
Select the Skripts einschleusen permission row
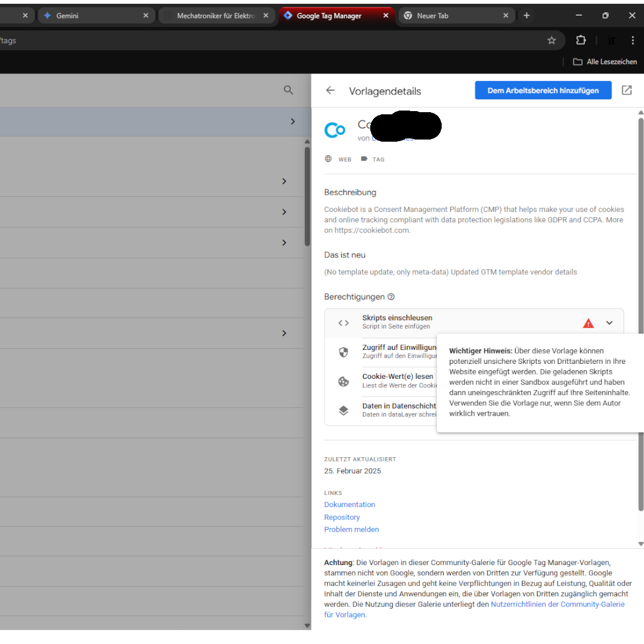click(x=474, y=323)
